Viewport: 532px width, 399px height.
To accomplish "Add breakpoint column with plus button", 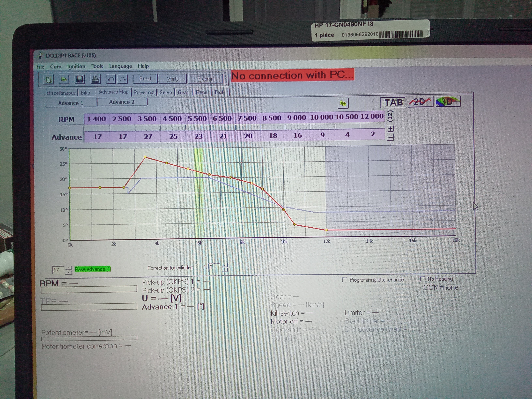I will 391,129.
